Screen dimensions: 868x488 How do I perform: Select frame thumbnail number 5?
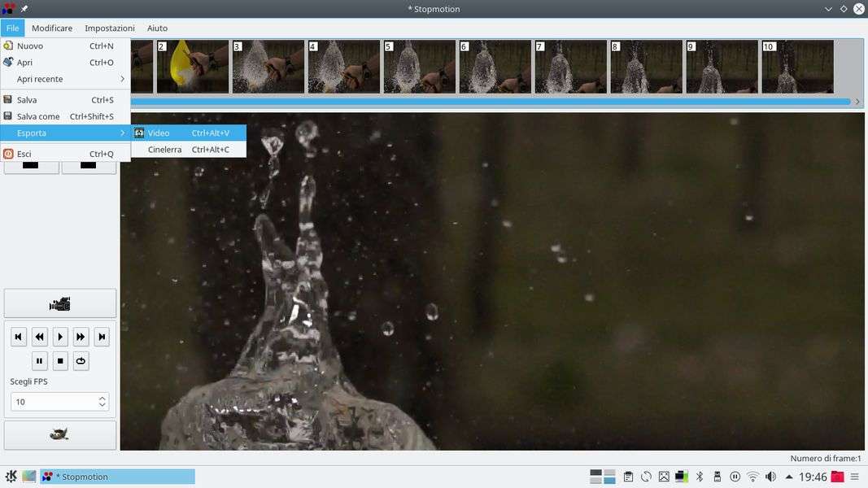(420, 67)
